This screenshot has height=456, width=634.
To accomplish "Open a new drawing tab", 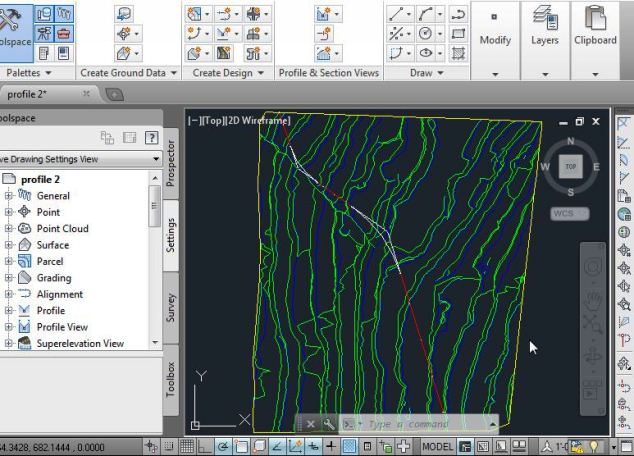I will click(x=114, y=95).
